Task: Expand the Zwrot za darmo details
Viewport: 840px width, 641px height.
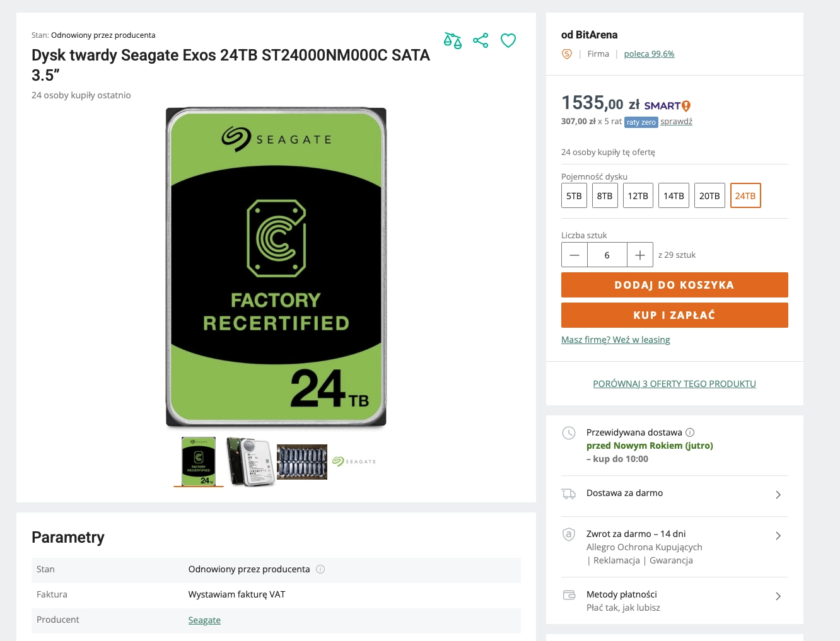Action: tap(778, 536)
